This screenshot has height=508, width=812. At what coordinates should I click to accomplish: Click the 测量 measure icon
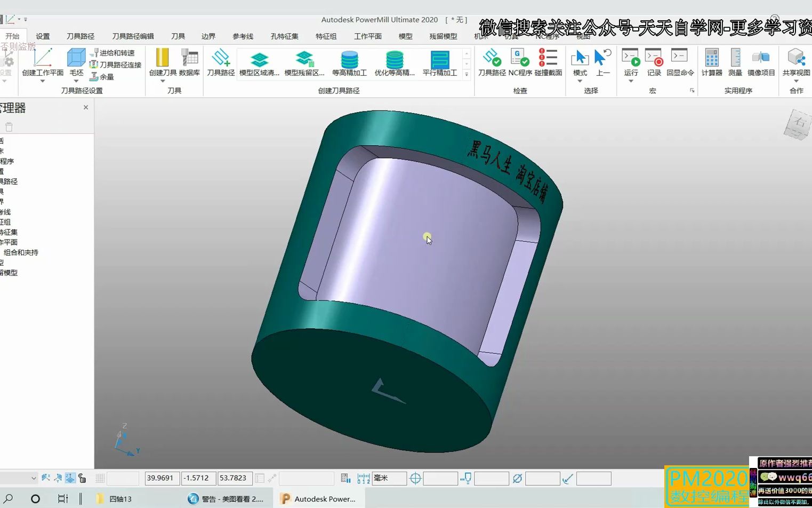tap(735, 58)
